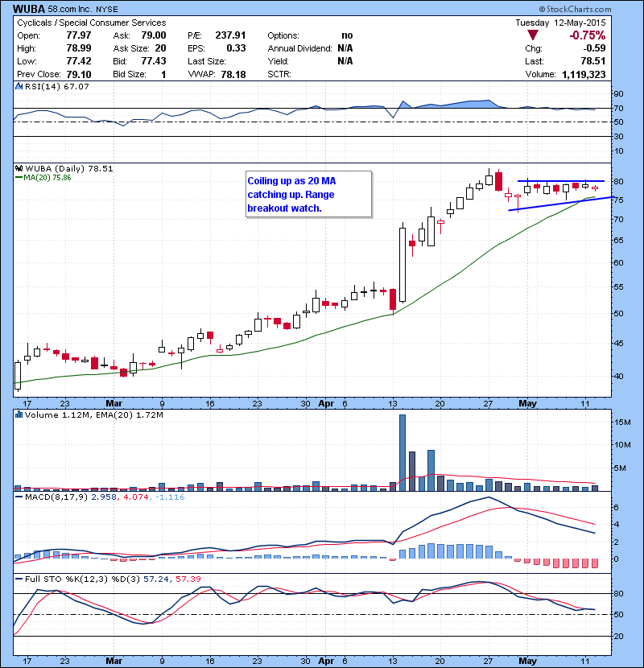The height and width of the screenshot is (668, 644).
Task: Click the Ask Size value 20
Action: pos(161,48)
